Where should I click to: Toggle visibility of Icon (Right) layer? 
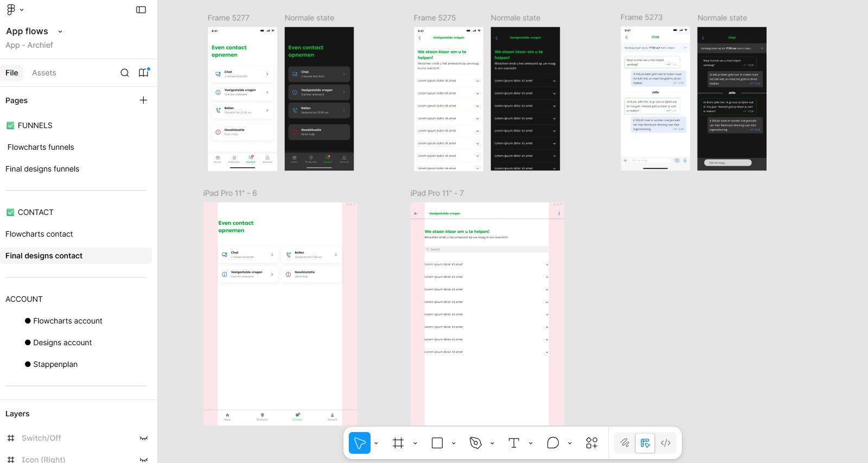point(144,460)
